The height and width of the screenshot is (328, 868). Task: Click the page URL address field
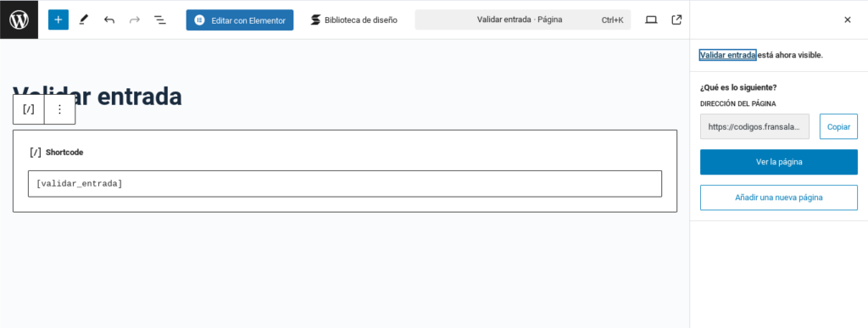click(x=754, y=126)
